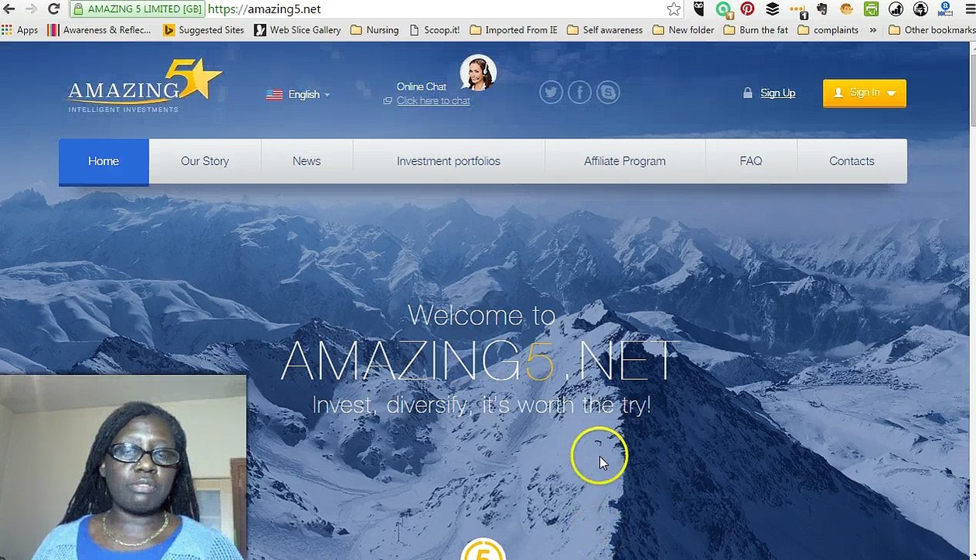Screen dimensions: 976x560
Task: Click the browser back arrow
Action: tap(9, 9)
